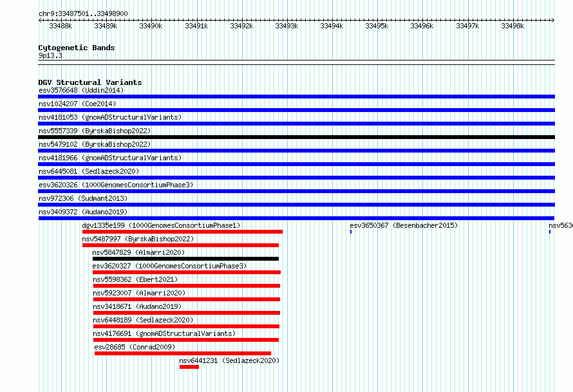
Task: Open the nsv3409372 (Audano2019) label
Action: coord(83,212)
